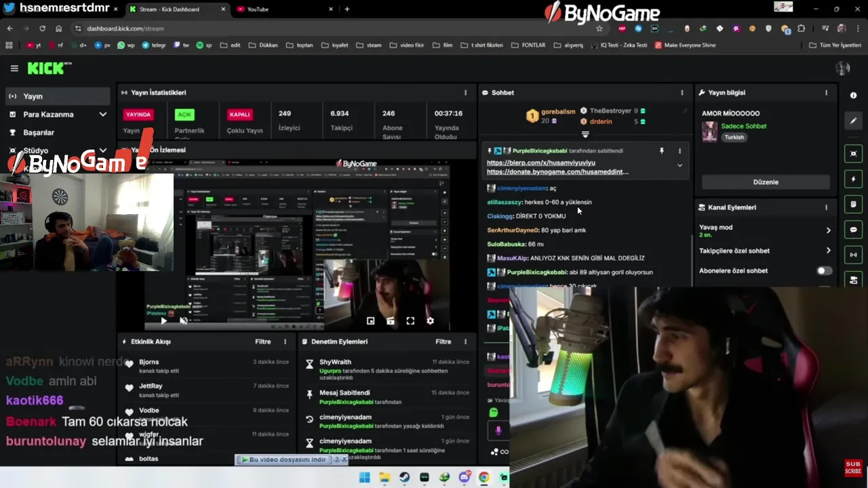Click the broadcast signal icon in right sidebar
This screenshot has height=488, width=868.
853,255
